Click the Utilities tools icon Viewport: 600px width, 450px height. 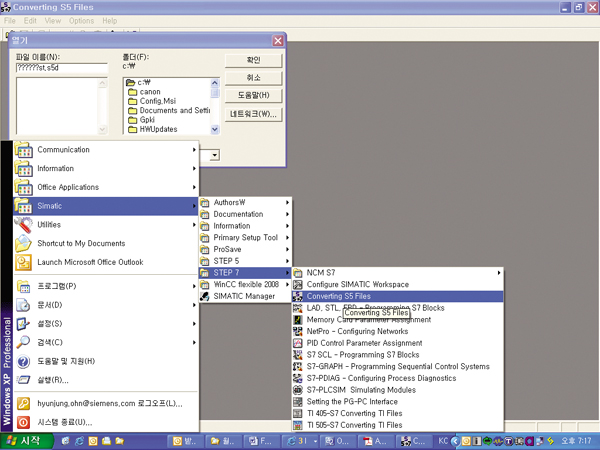(x=23, y=225)
